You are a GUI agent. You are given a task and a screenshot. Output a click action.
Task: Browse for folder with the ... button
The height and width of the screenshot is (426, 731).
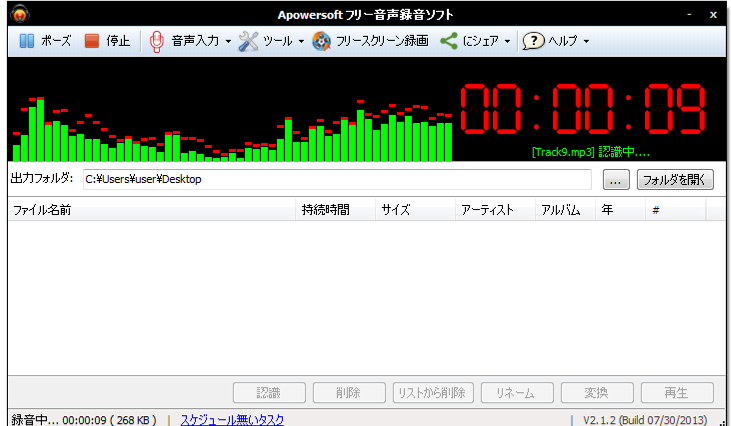616,180
